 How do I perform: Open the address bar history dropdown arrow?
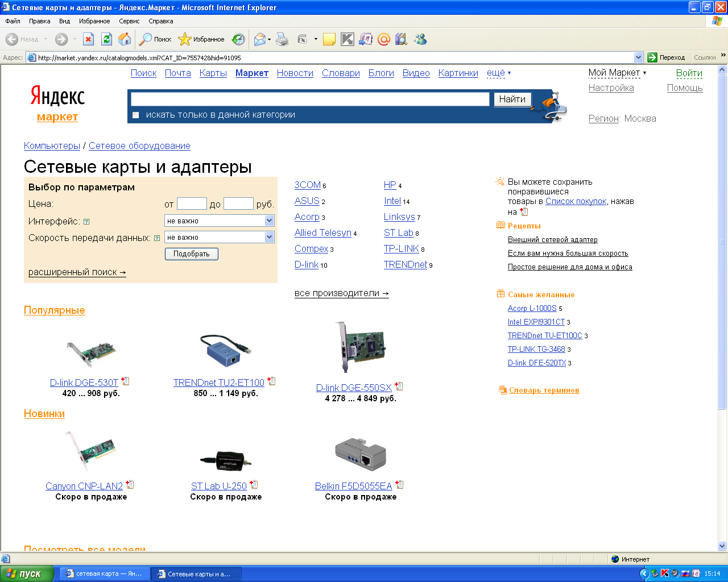pos(638,57)
